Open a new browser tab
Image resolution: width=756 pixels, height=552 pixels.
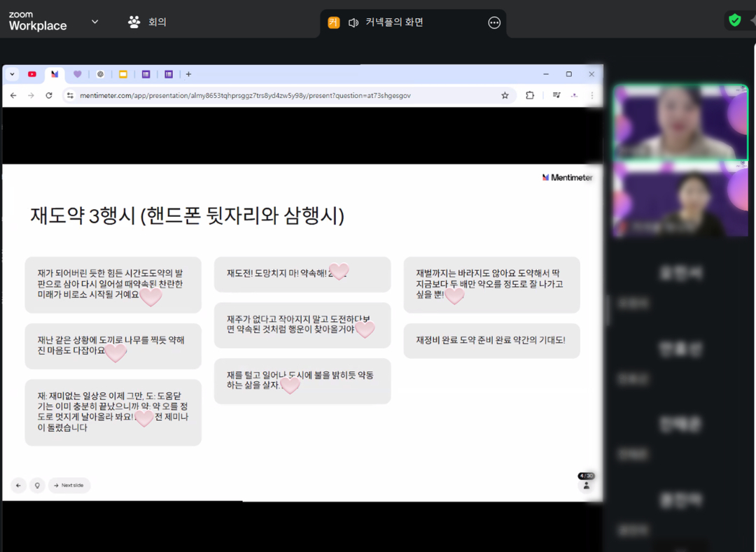(188, 74)
